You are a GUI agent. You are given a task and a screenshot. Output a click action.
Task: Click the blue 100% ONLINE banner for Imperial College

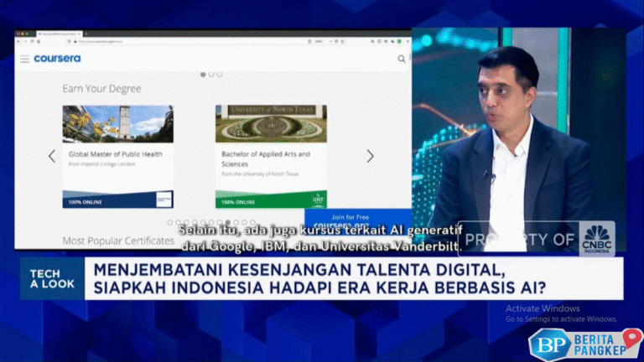[x=118, y=199]
